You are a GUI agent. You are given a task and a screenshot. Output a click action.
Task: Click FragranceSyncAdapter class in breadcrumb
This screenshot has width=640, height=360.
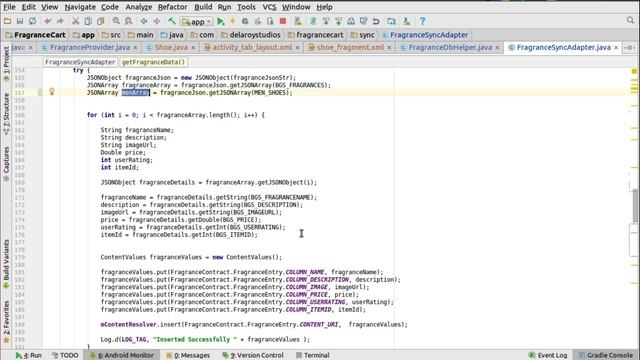point(425,35)
